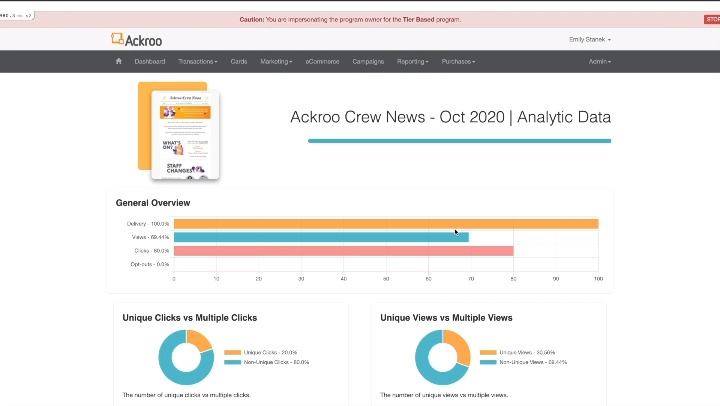720x406 pixels.
Task: Click the 'General Overview' heading
Action: pyautogui.click(x=153, y=203)
